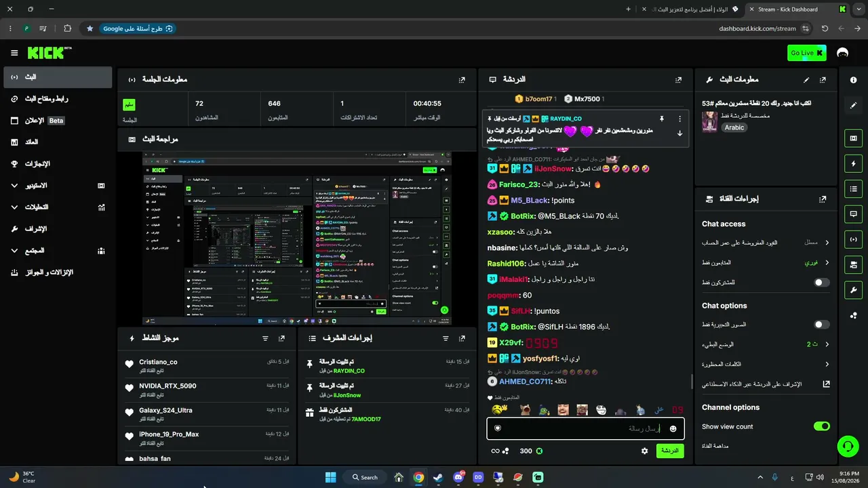Edit stream info with the pencil icon
Viewport: 868px width, 488px height.
pos(806,80)
